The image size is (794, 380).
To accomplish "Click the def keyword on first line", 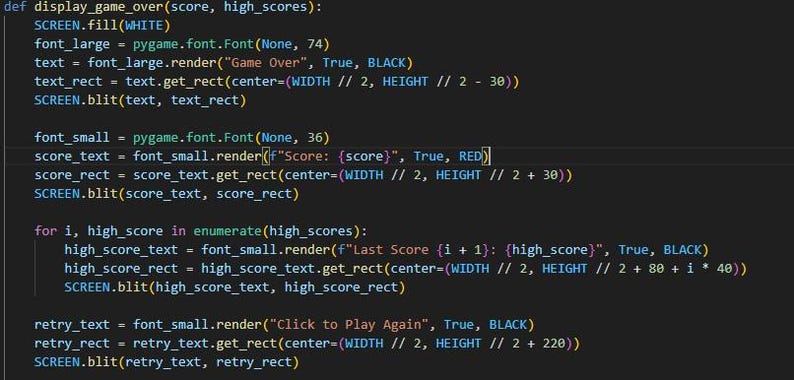I will [15, 7].
